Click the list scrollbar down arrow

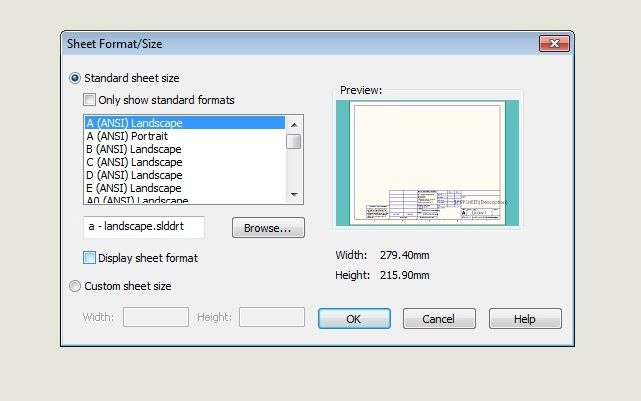point(294,194)
